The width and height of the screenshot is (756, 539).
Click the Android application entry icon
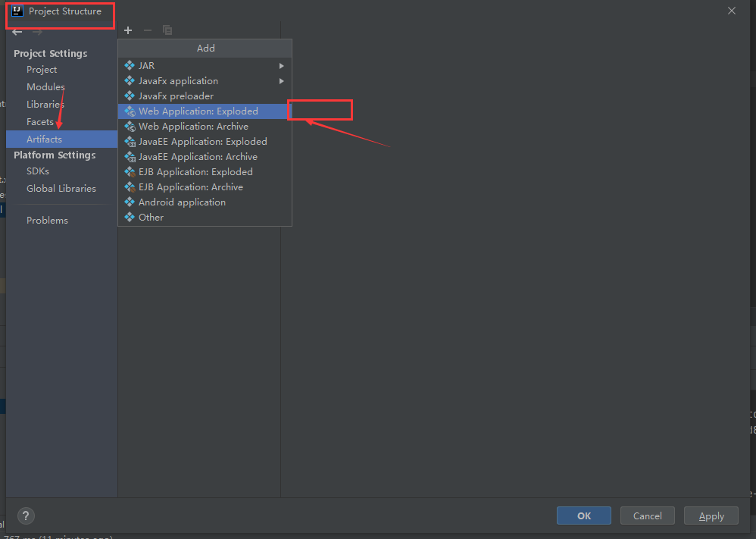pos(130,202)
